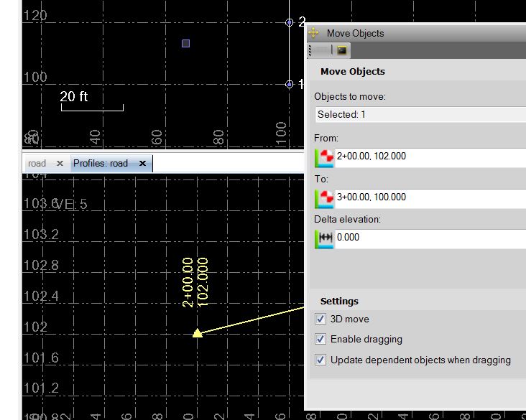Viewport: 526px width, 420px height.
Task: Click the command pane icon in the toolbar
Action: (x=342, y=50)
